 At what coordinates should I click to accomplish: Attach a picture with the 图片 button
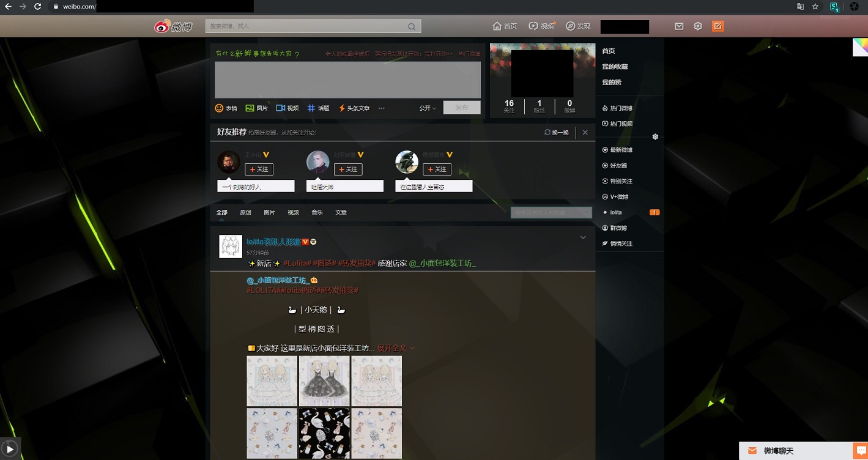click(256, 108)
